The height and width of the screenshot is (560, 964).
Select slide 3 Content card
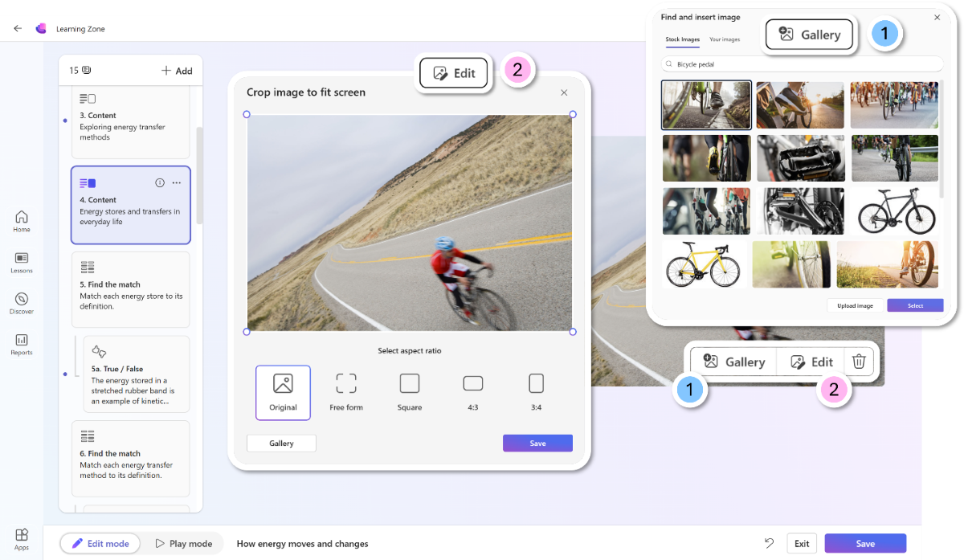(x=131, y=122)
